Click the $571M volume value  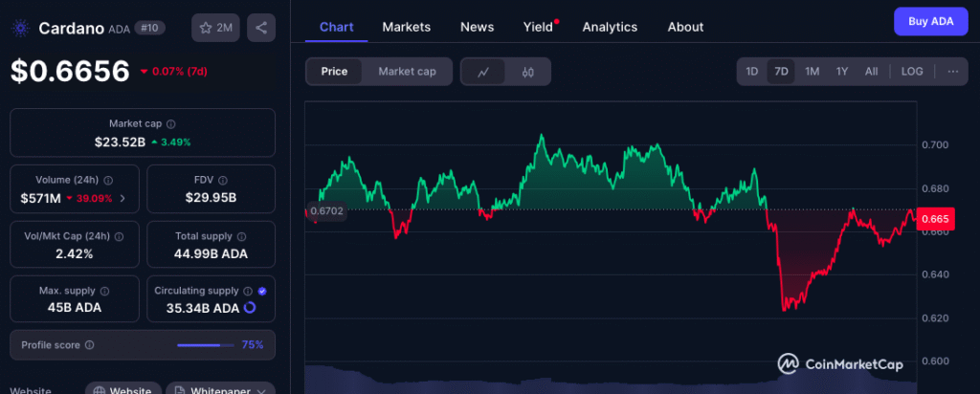tap(40, 199)
